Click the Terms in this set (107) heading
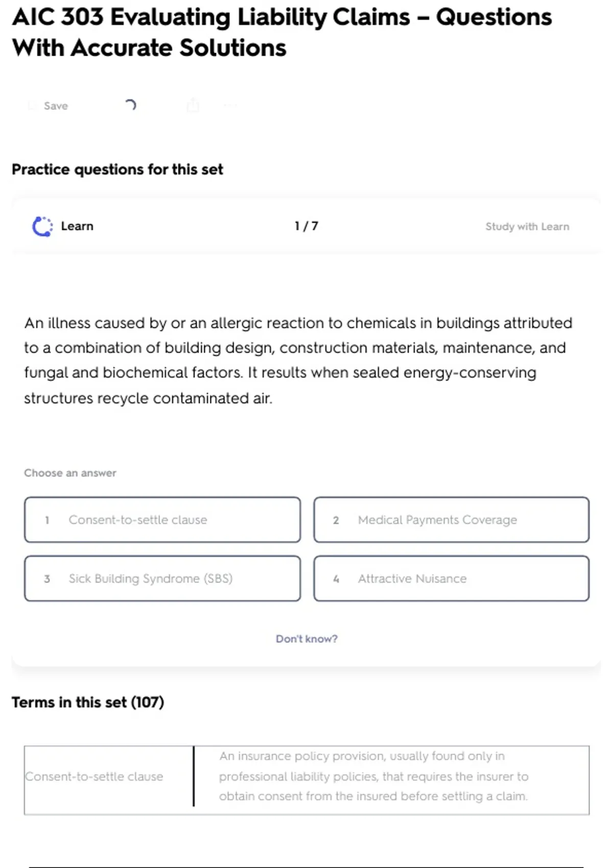 coord(88,703)
